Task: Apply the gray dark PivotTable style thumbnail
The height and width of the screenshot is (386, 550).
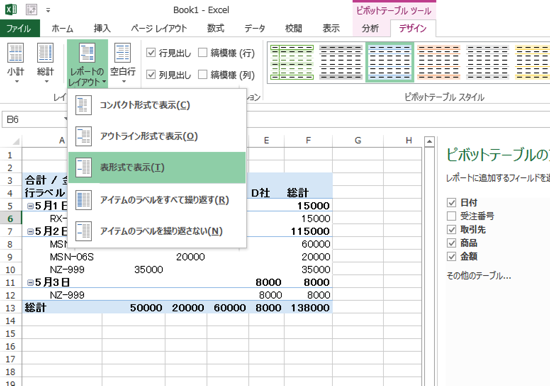Action: [x=341, y=62]
